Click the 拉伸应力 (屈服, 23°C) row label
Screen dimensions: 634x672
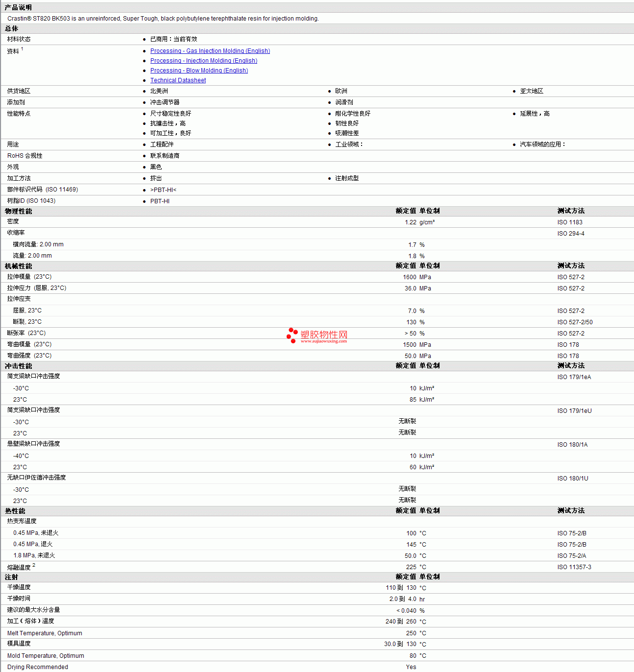[37, 288]
